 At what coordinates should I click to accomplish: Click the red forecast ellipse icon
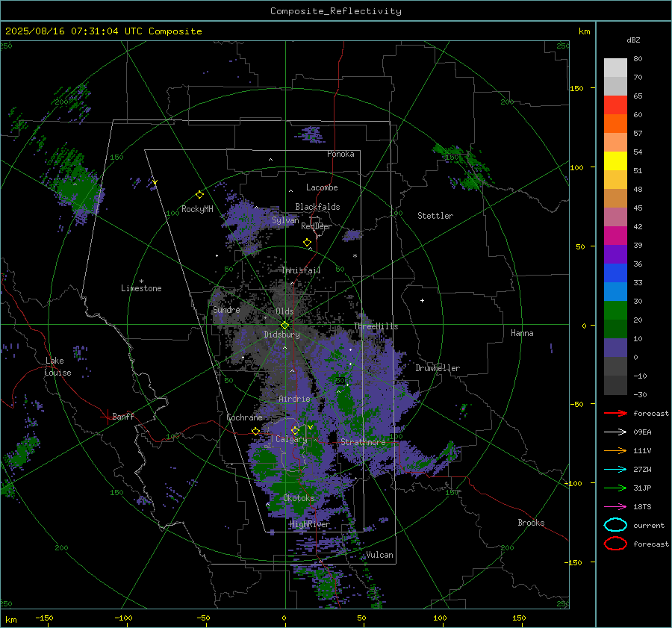[x=615, y=544]
